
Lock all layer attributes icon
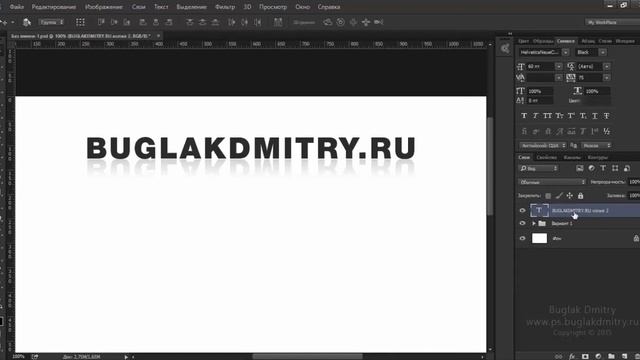(x=580, y=196)
